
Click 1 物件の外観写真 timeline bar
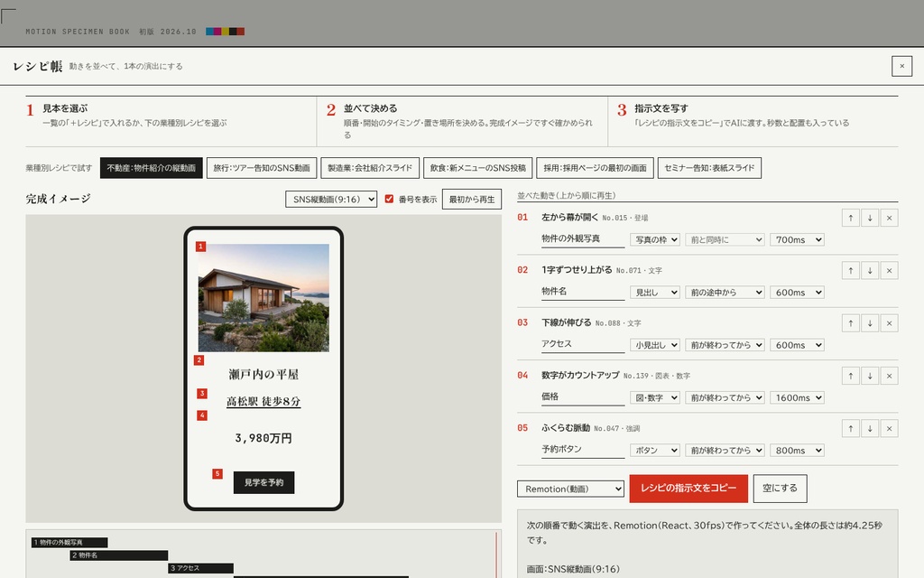(x=69, y=543)
